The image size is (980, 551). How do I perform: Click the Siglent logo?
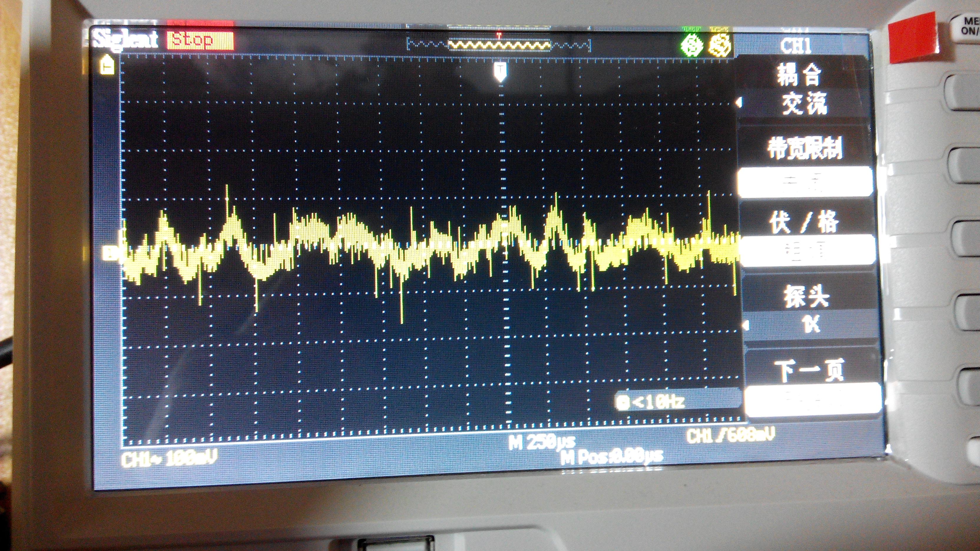coord(125,40)
